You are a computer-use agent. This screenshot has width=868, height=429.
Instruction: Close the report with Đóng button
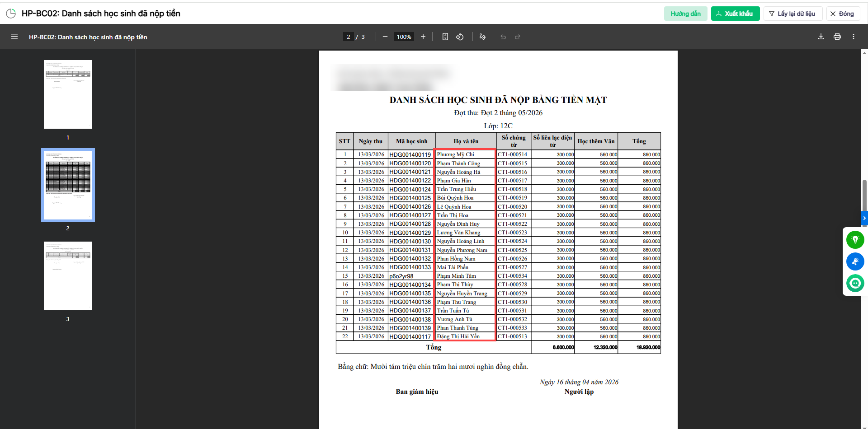(843, 14)
